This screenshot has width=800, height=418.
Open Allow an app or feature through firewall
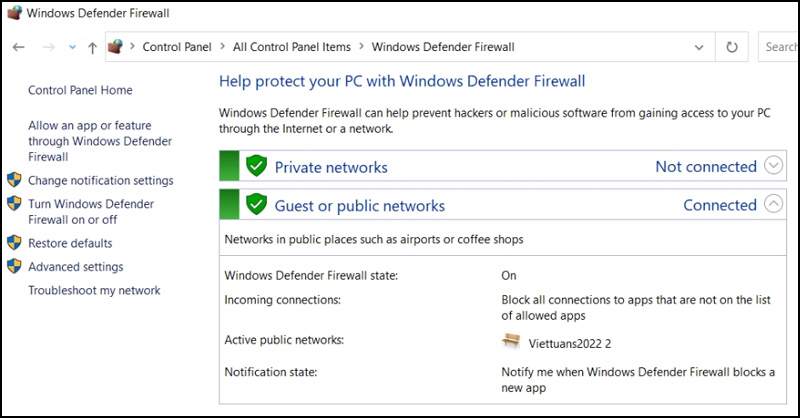pyautogui.click(x=100, y=141)
